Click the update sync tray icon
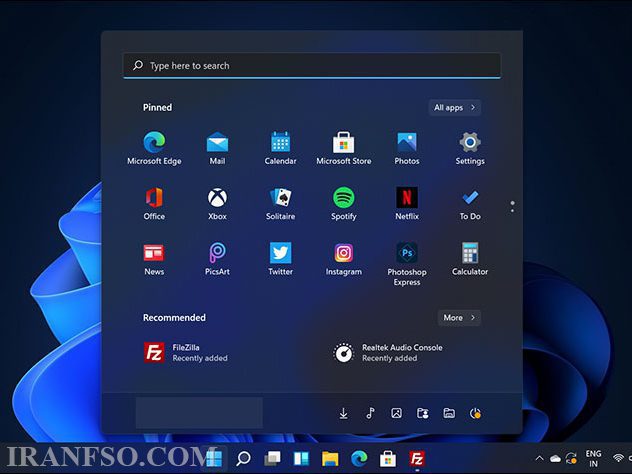Viewport: 632px width, 474px height. pos(571,458)
